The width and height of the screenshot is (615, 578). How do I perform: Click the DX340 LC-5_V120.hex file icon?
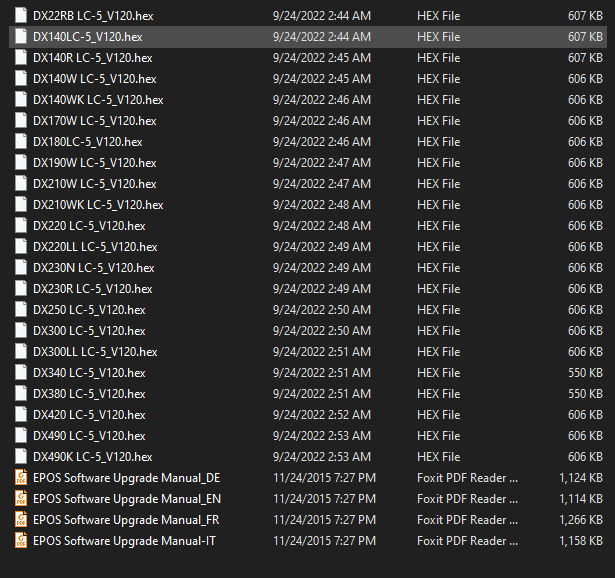(20, 373)
